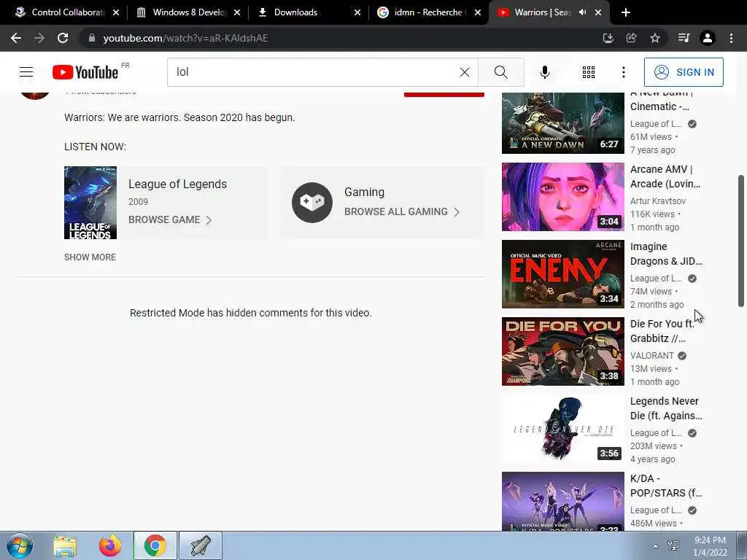Go back with browser back arrow

click(16, 38)
